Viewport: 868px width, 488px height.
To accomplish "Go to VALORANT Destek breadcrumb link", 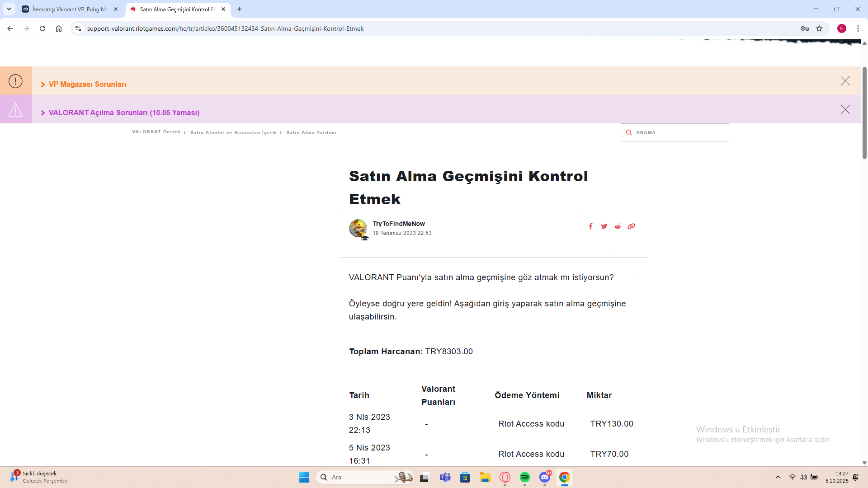I will click(156, 132).
